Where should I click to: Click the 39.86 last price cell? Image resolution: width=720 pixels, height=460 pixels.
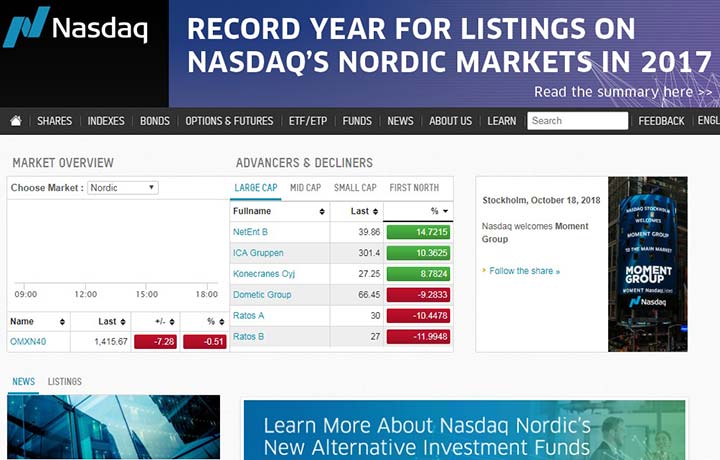[369, 232]
